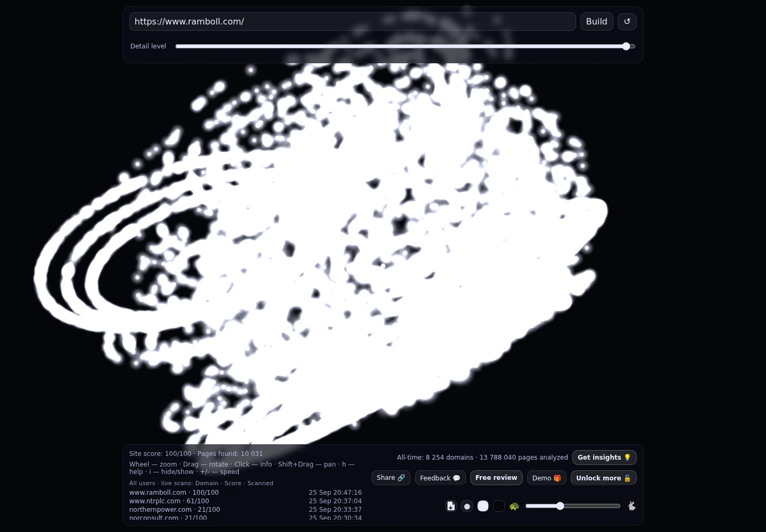Click the Detail level slider handle
Screen dimensions: 766x532
pos(626,46)
